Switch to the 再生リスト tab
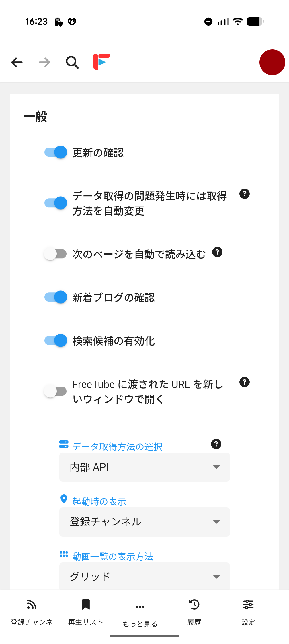Screen dimensions: 289x644 86,611
